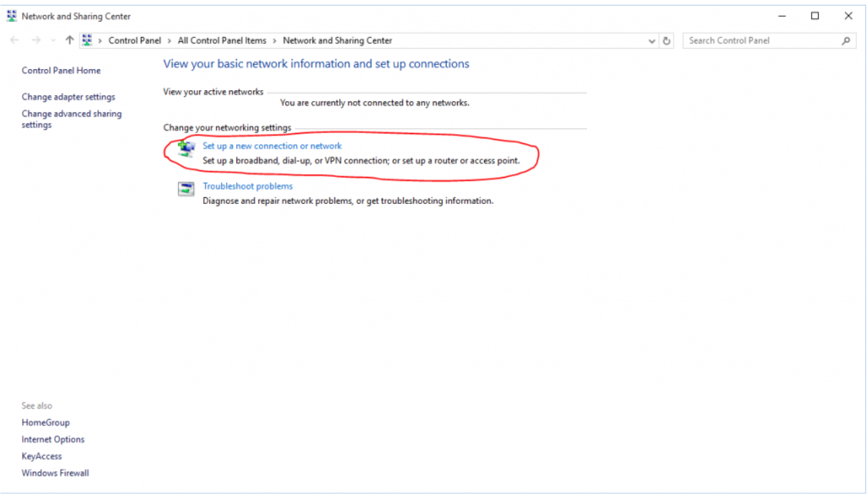Open Internet Options under See also
Image resolution: width=868 pixels, height=496 pixels.
53,439
